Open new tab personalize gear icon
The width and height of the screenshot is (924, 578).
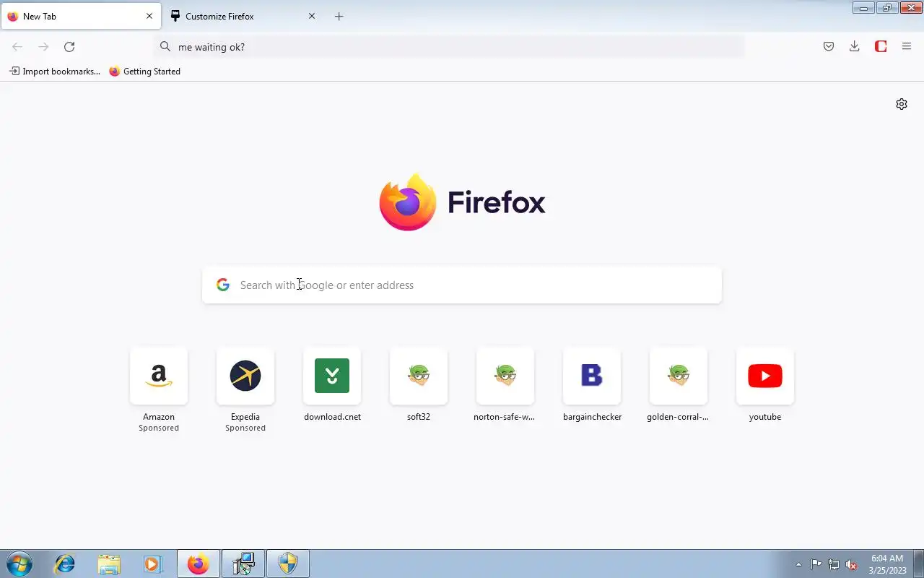[902, 104]
